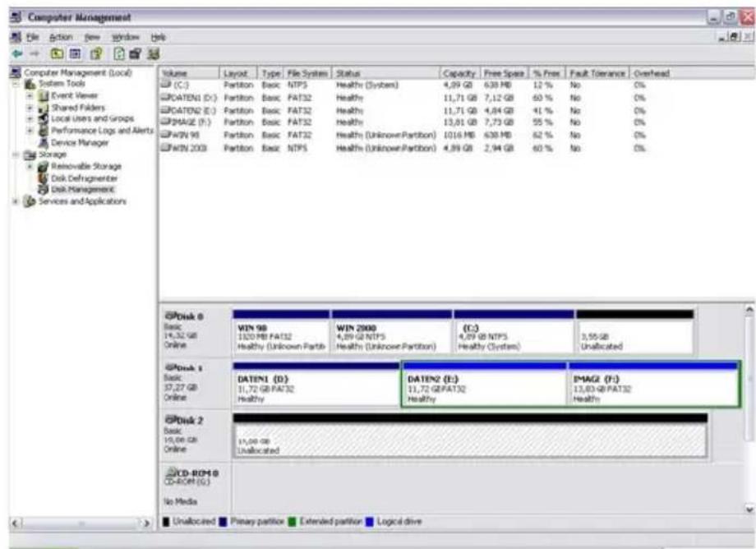
Task: Click the green Refresh toolbar icon
Action: pyautogui.click(x=118, y=54)
